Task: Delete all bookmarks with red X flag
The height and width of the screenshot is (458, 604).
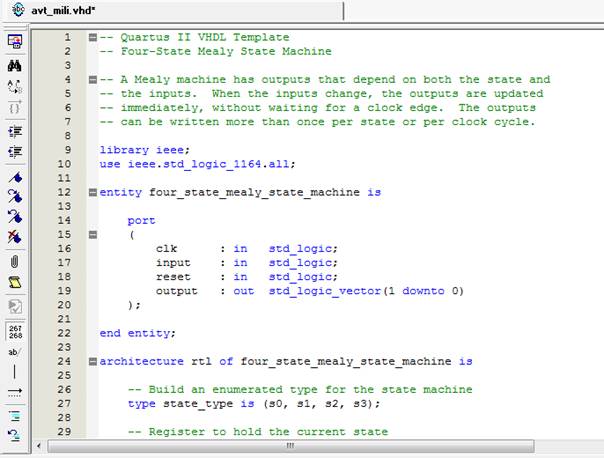Action: pyautogui.click(x=15, y=238)
